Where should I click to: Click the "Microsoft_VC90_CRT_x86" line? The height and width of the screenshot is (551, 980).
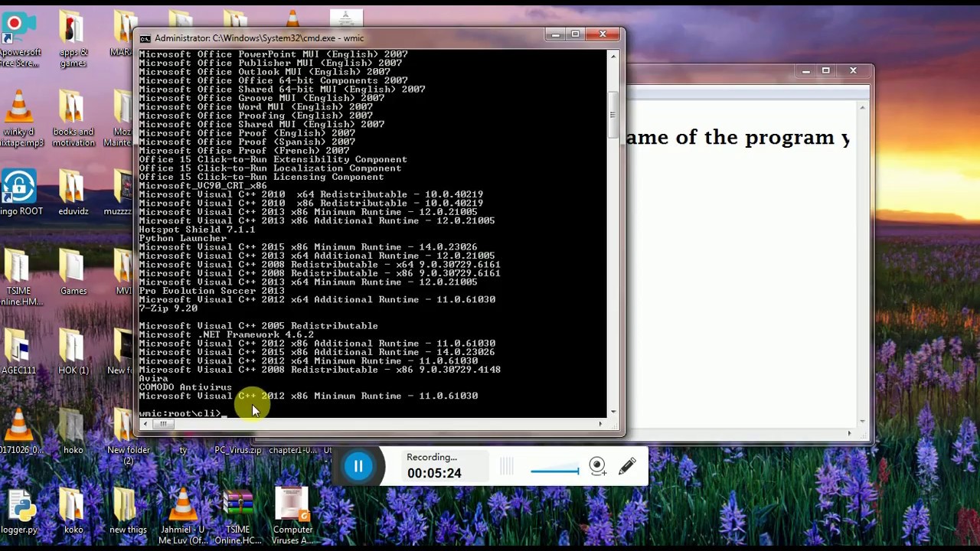pyautogui.click(x=203, y=185)
